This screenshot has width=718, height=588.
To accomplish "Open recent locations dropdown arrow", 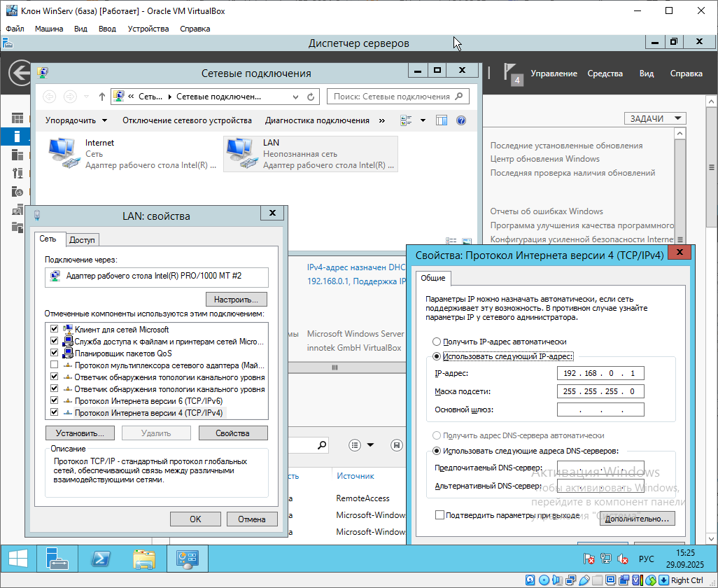I will coord(86,97).
